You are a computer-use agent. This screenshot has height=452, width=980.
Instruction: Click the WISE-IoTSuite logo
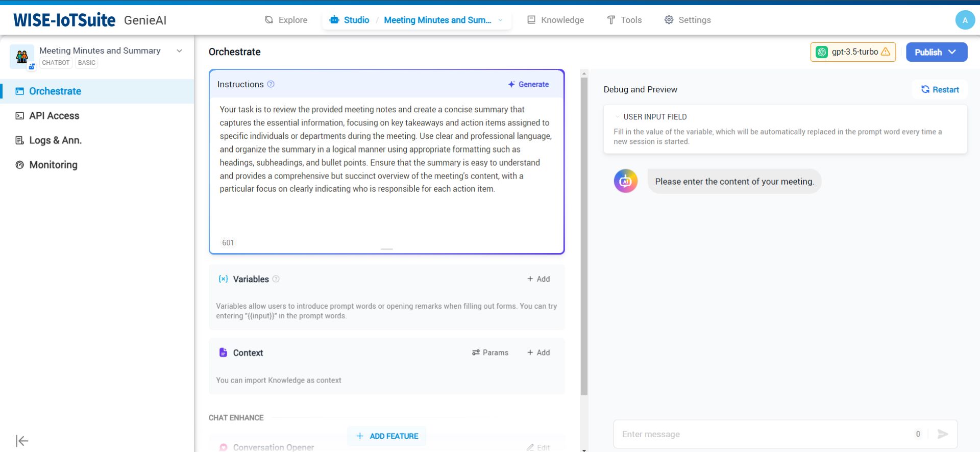(64, 20)
